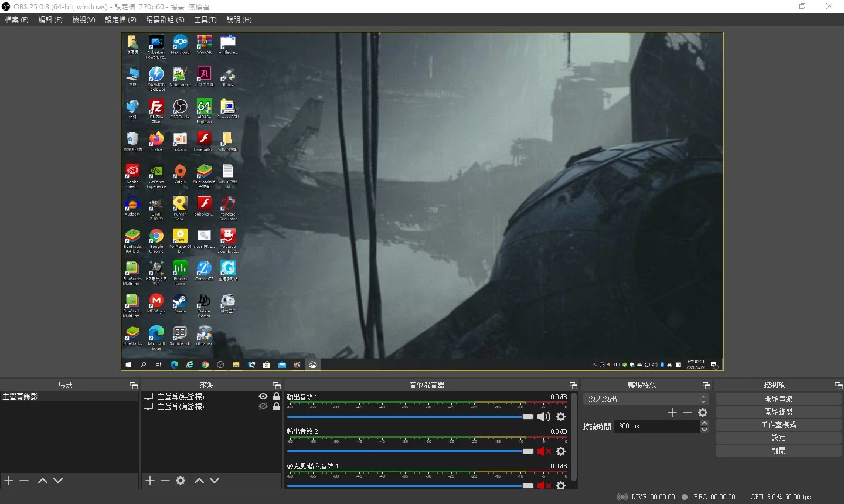Remove the transition with the 轉場特效 minus icon
Screen dimensions: 844x504
pos(688,413)
